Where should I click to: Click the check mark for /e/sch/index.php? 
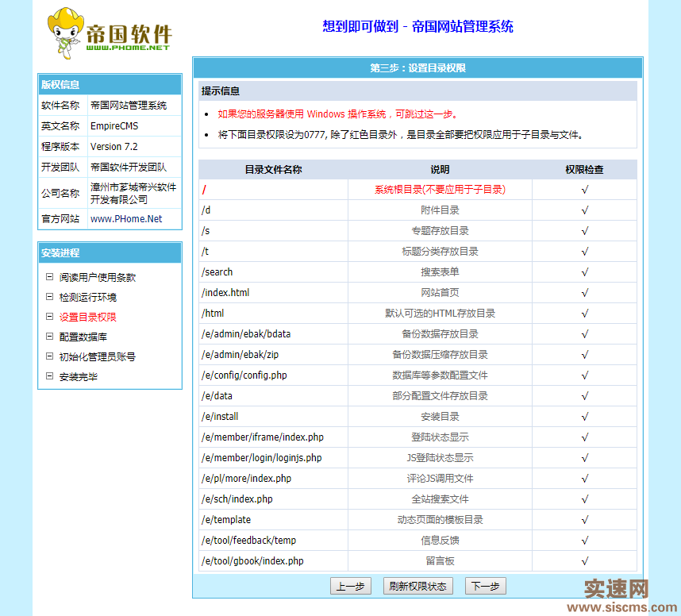(x=585, y=499)
